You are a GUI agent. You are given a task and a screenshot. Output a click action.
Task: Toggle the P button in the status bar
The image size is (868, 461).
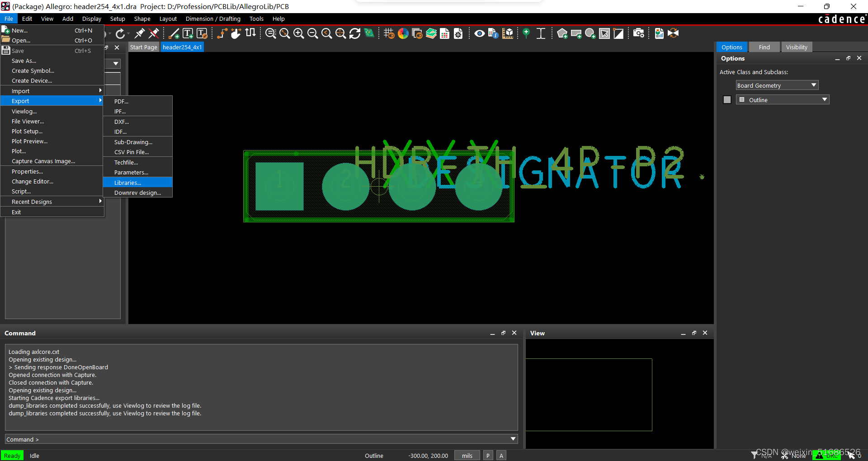click(x=488, y=455)
